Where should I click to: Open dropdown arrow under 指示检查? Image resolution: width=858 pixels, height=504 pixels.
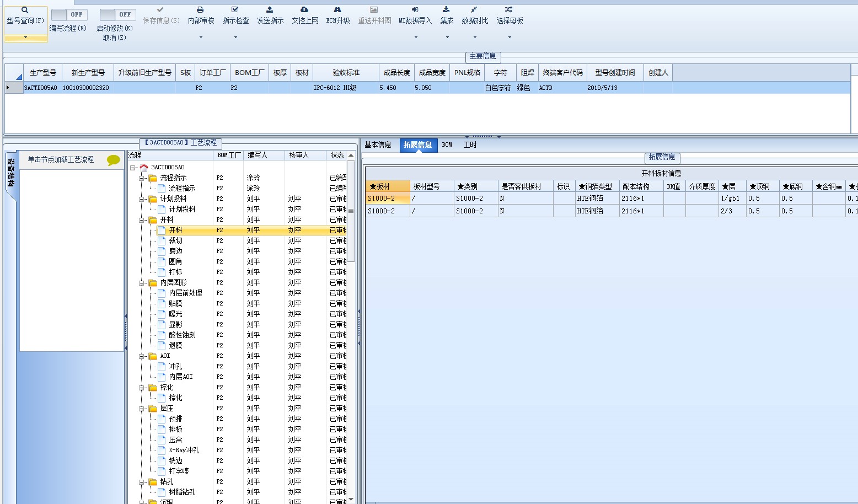[x=235, y=37]
